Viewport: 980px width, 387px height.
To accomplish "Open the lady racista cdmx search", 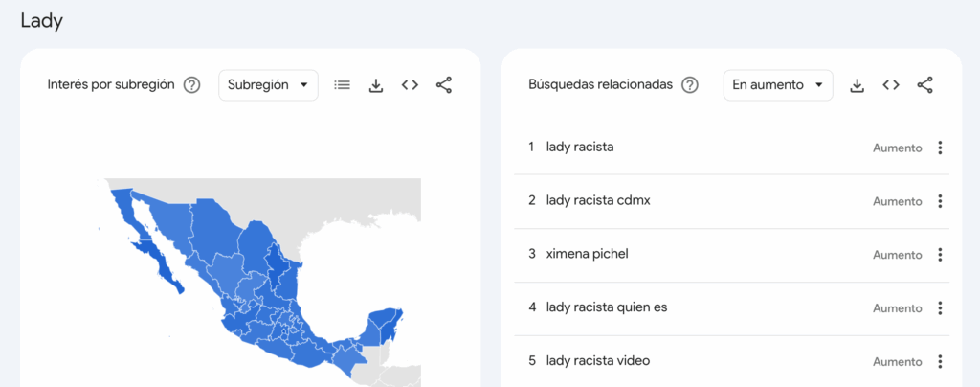I will (598, 201).
